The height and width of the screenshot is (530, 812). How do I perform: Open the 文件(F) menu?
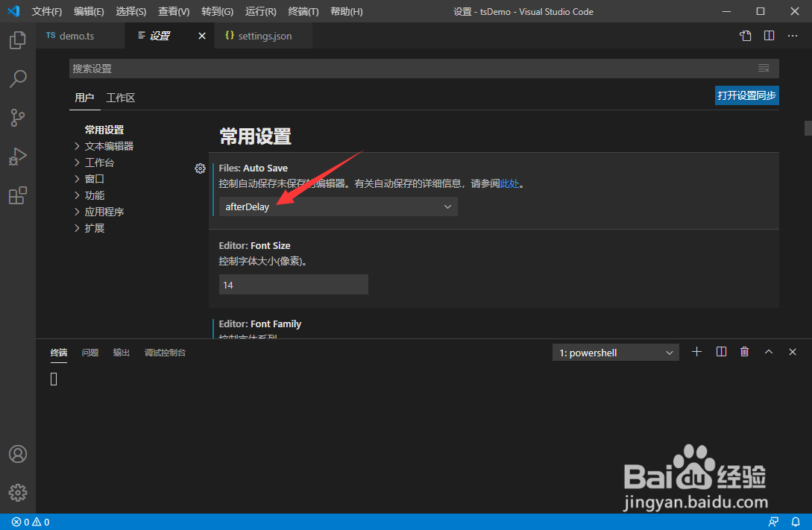(47, 11)
